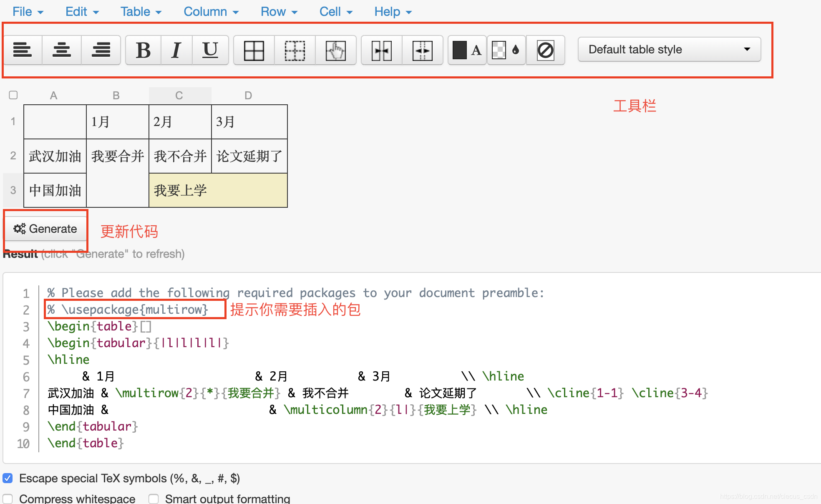
Task: Tick the select-all checkbox above the row numbers
Action: [x=13, y=95]
